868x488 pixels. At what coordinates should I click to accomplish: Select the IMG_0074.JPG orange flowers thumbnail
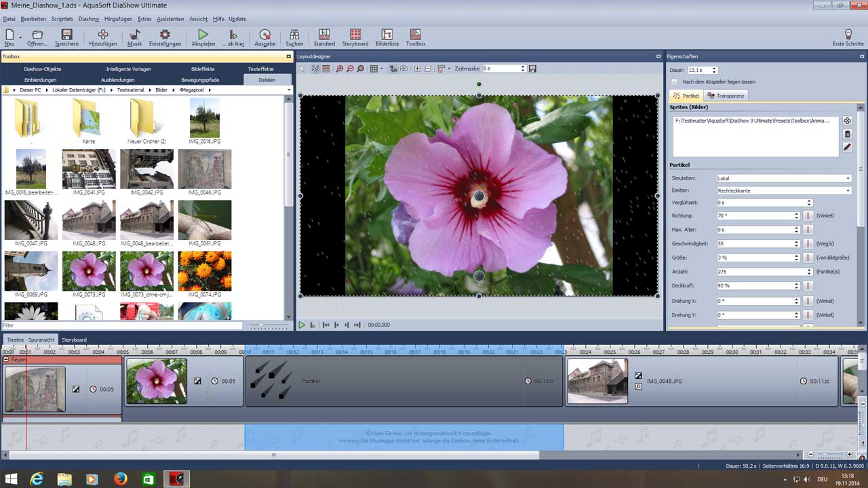205,270
